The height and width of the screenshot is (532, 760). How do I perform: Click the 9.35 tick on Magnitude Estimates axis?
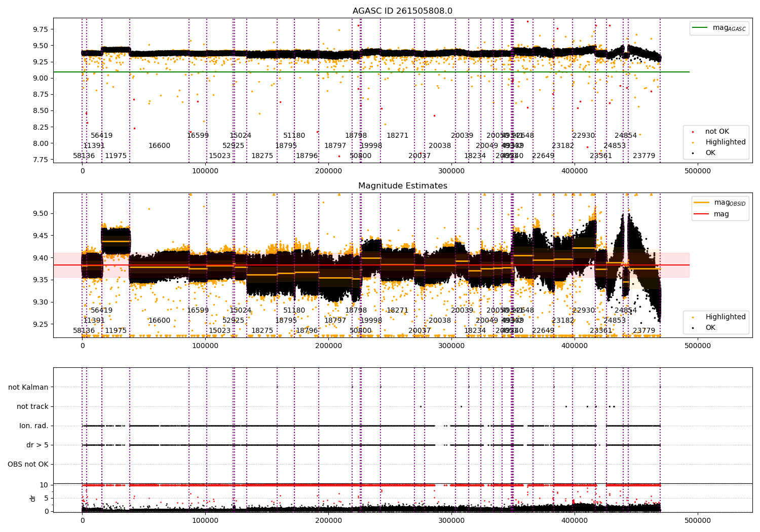pos(40,280)
